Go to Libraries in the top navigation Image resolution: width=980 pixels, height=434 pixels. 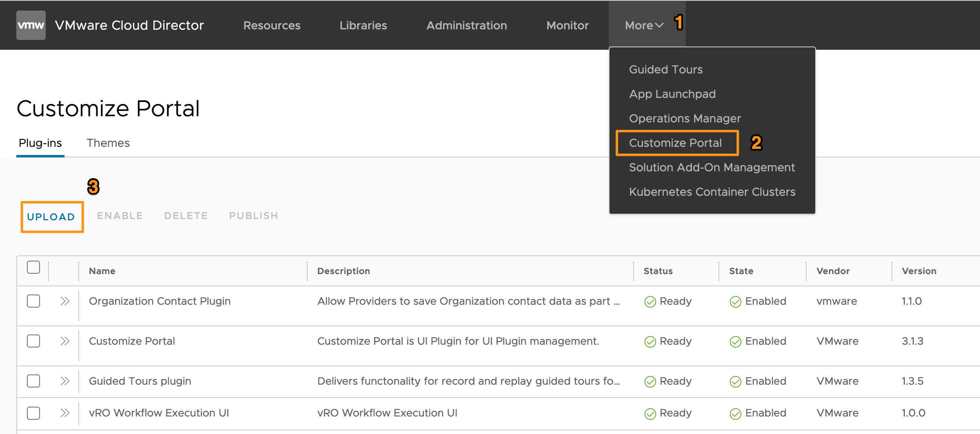pyautogui.click(x=363, y=25)
